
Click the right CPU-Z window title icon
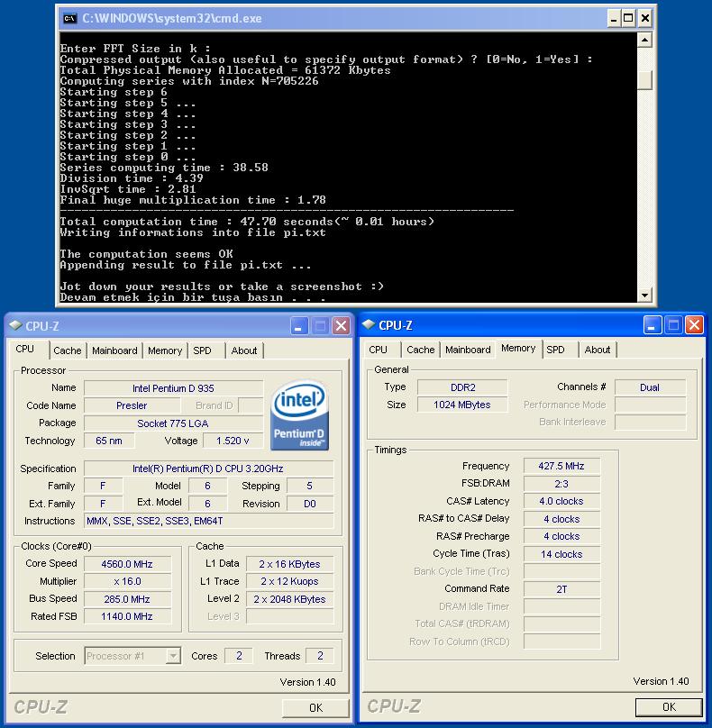tap(369, 324)
